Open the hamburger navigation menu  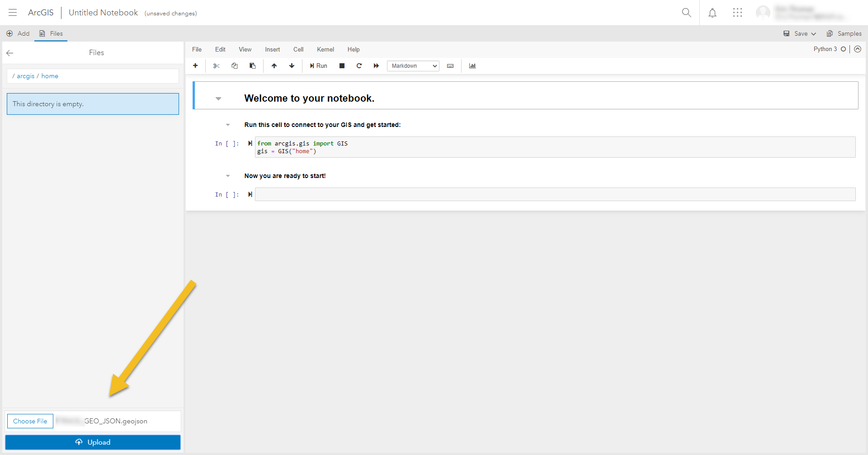coord(13,13)
